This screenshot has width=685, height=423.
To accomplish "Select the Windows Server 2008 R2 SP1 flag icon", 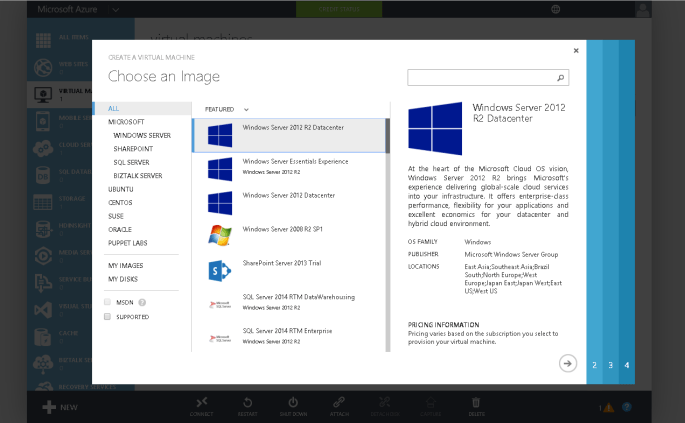I will click(x=220, y=236).
